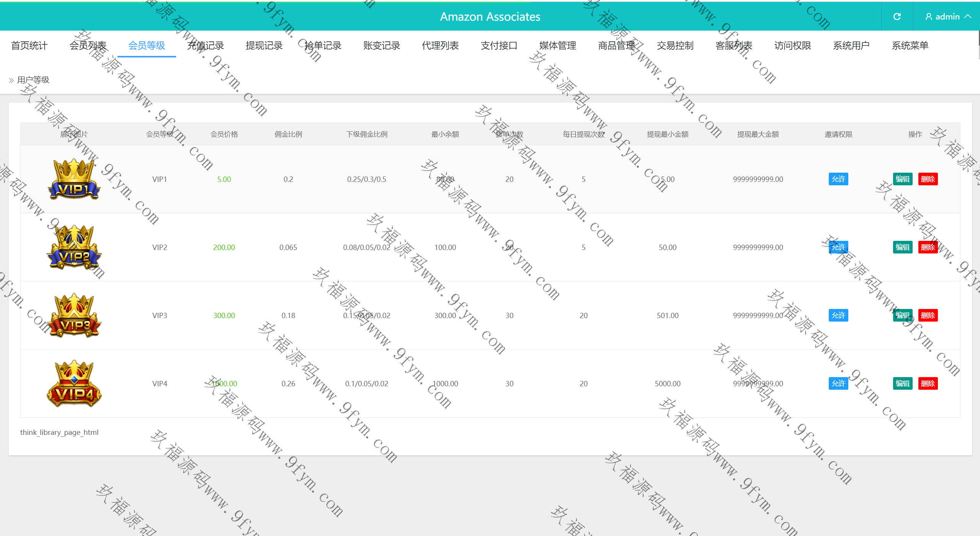Click the VIP3 crown badge image

tap(74, 315)
